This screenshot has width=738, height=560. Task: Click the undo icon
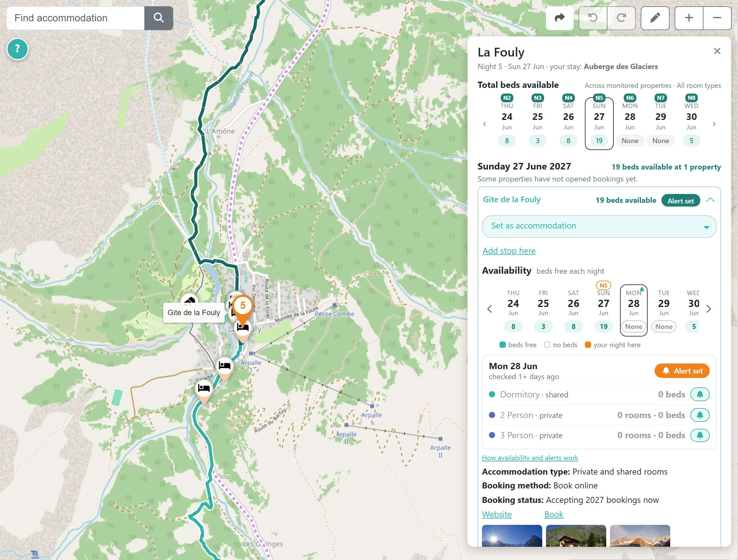(x=593, y=18)
